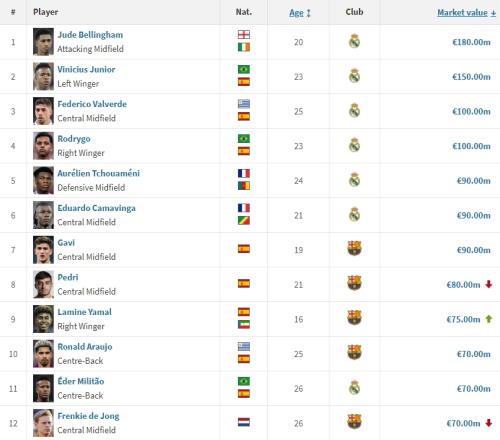Click Frenkie de Jong's portrait thumbnail

43,423
